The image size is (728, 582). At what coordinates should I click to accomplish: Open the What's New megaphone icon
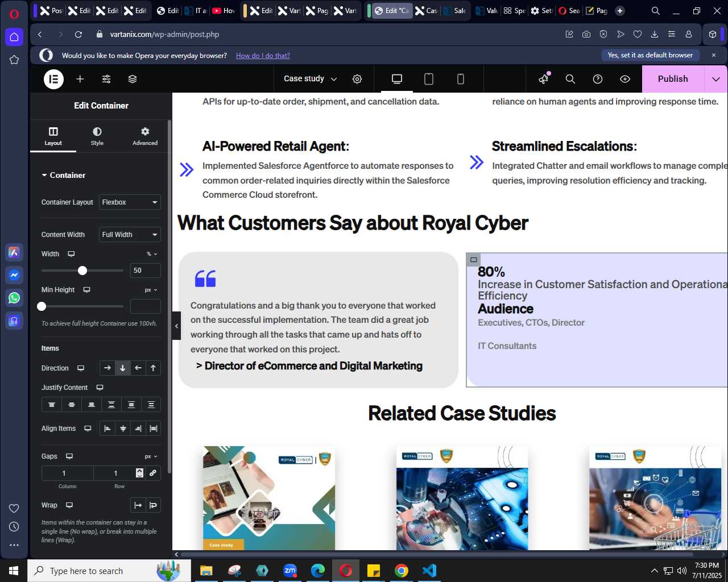tap(544, 79)
